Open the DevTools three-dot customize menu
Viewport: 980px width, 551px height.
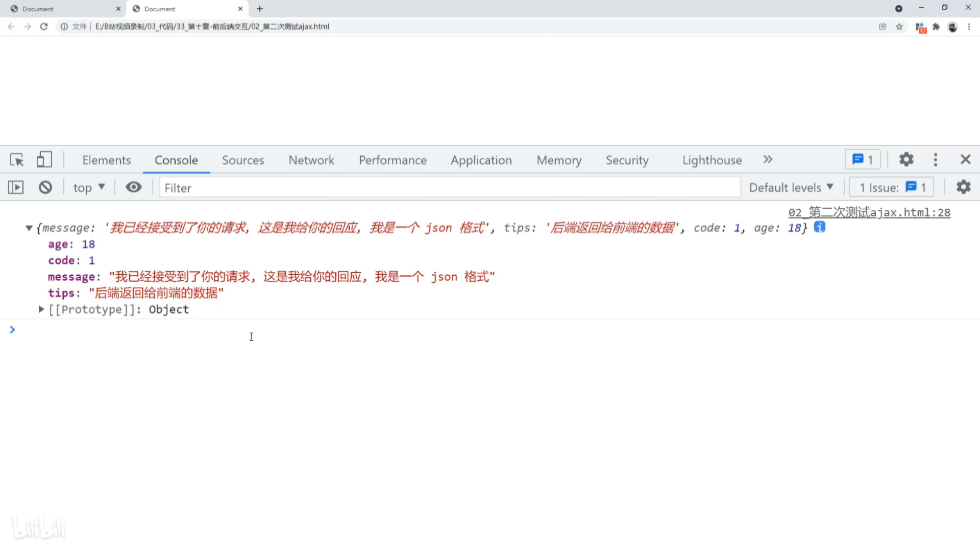tap(935, 160)
